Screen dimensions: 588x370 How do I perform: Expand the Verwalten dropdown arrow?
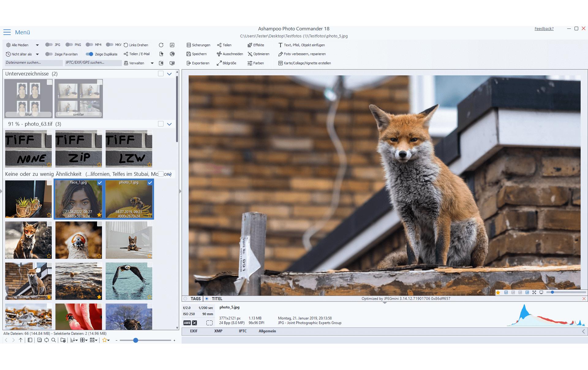(152, 63)
